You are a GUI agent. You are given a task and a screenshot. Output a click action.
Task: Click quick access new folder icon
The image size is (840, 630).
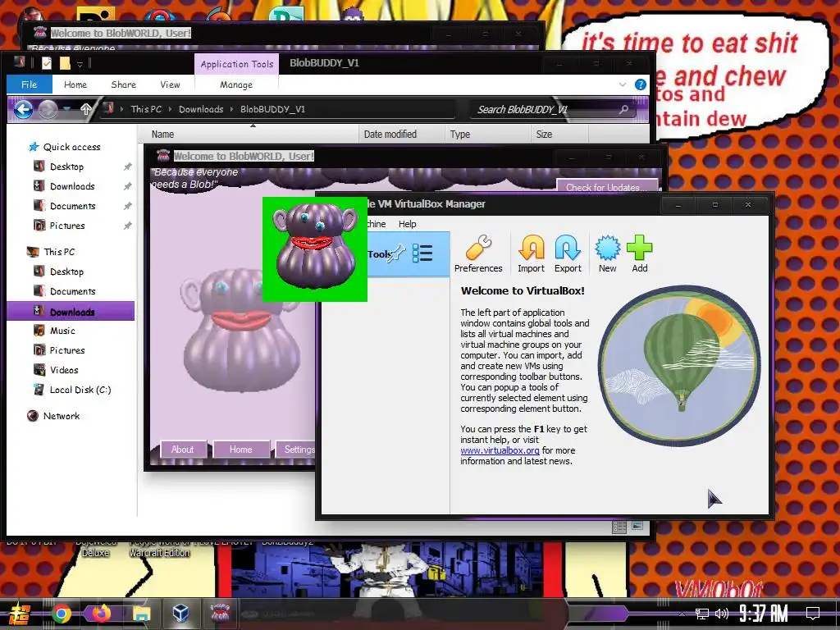[65, 63]
